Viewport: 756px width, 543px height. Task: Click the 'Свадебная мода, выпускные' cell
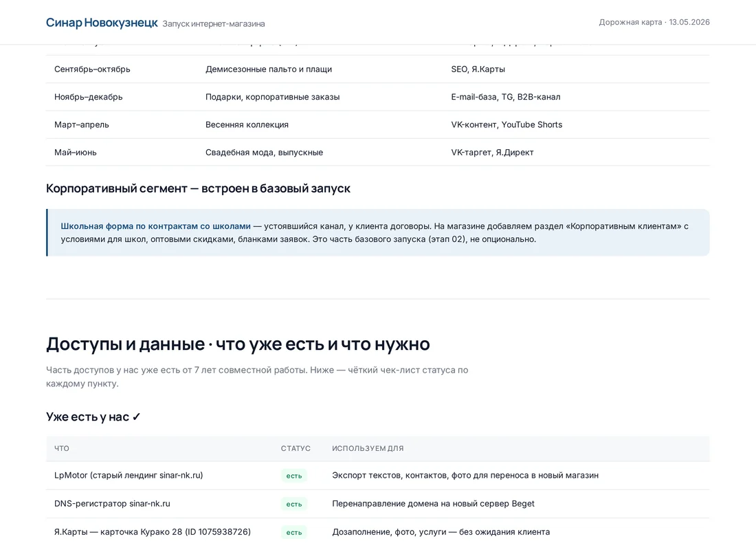coord(264,153)
